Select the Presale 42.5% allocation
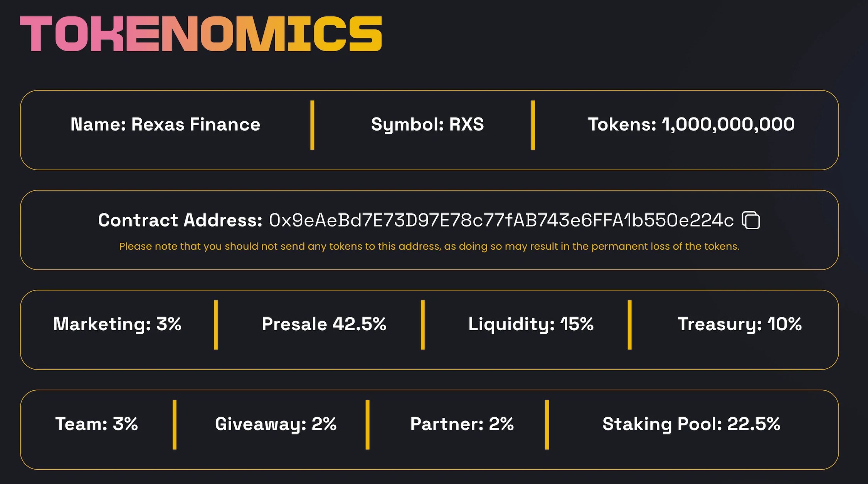The image size is (868, 484). pyautogui.click(x=324, y=324)
